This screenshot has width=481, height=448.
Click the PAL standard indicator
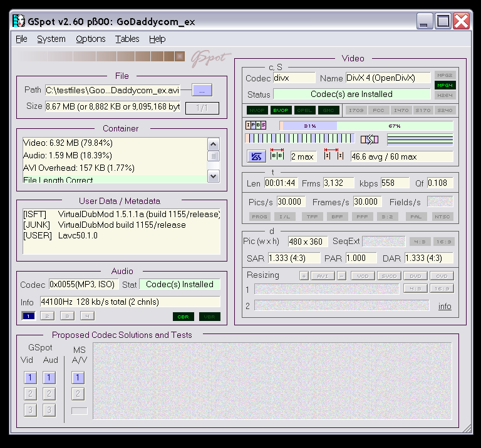coord(416,216)
